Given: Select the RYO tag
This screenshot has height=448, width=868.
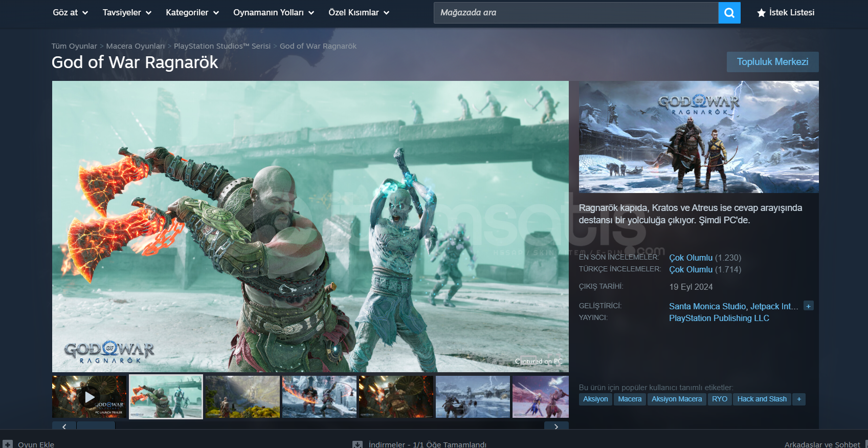Looking at the screenshot, I should [x=720, y=399].
